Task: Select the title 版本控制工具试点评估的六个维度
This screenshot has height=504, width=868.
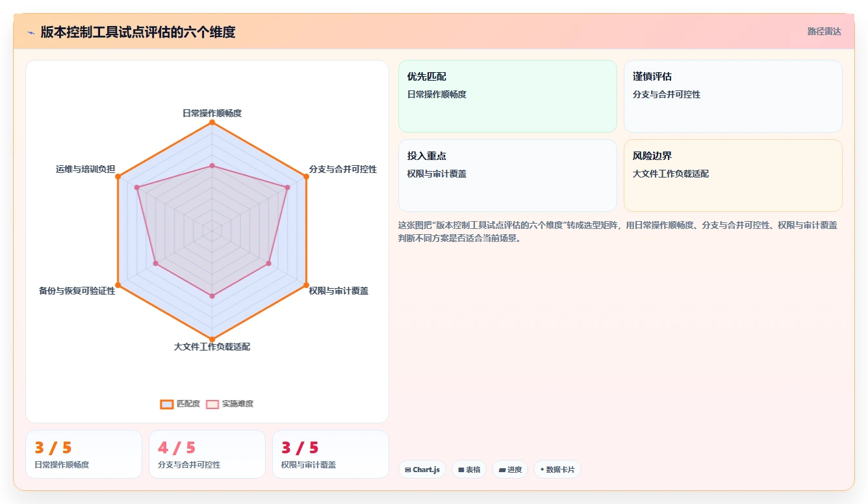Action: tap(138, 32)
